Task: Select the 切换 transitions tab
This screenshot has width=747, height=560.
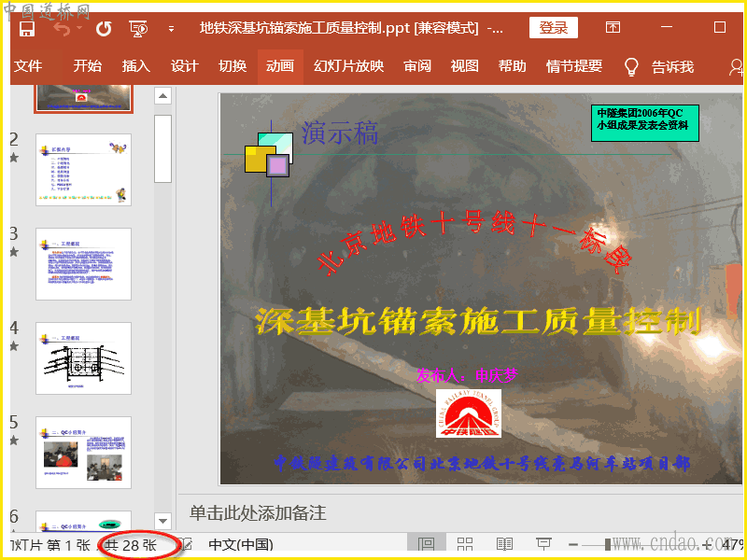Action: click(233, 66)
